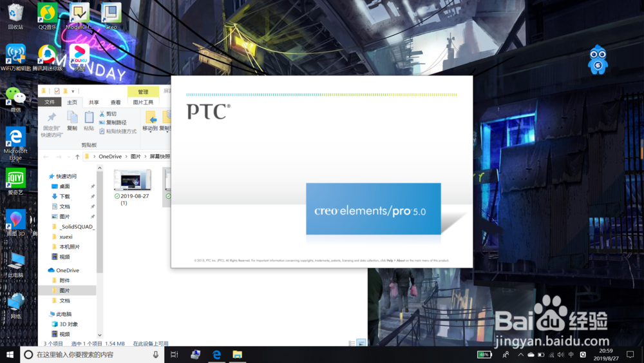Image resolution: width=644 pixels, height=363 pixels.
Task: Click the battery 48% tray icon
Action: coord(484,355)
